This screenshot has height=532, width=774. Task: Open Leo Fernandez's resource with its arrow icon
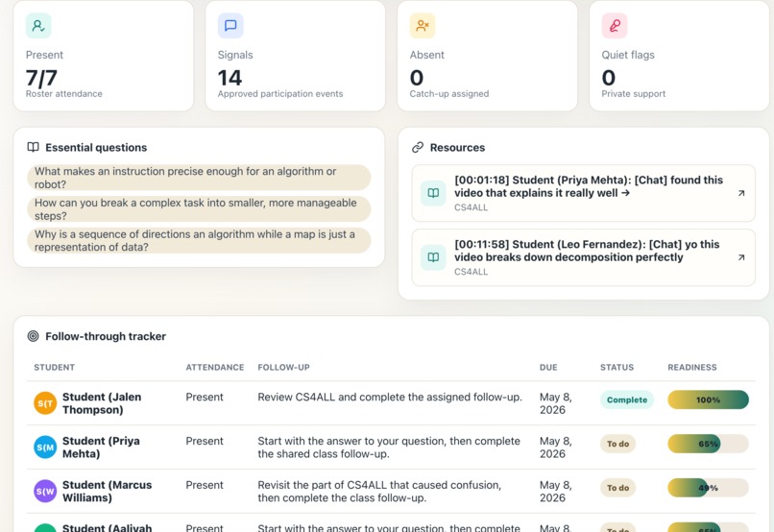tap(741, 257)
